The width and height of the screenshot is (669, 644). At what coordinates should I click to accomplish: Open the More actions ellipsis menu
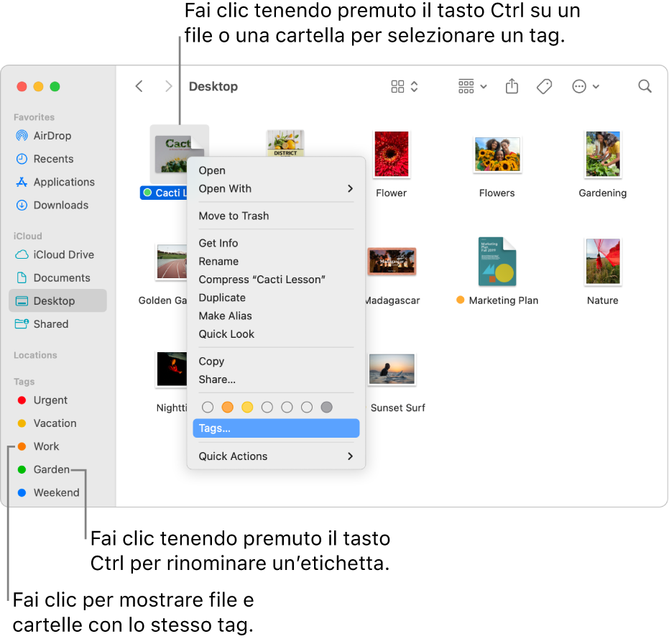(x=586, y=87)
